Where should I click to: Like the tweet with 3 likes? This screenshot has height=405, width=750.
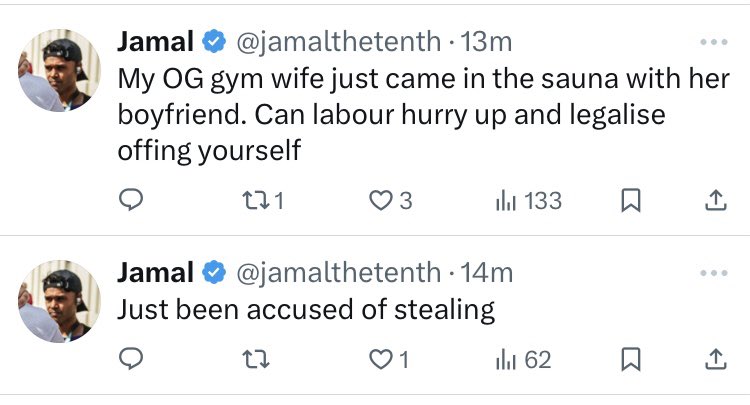(390, 200)
